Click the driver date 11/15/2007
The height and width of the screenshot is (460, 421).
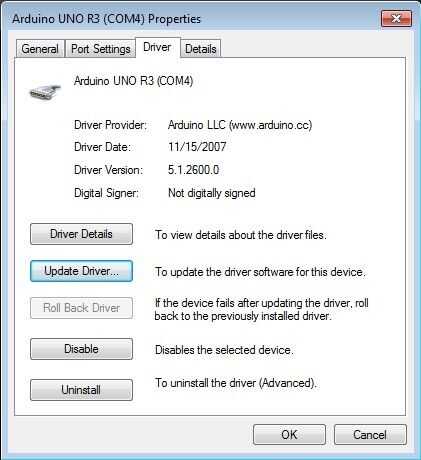(197, 147)
